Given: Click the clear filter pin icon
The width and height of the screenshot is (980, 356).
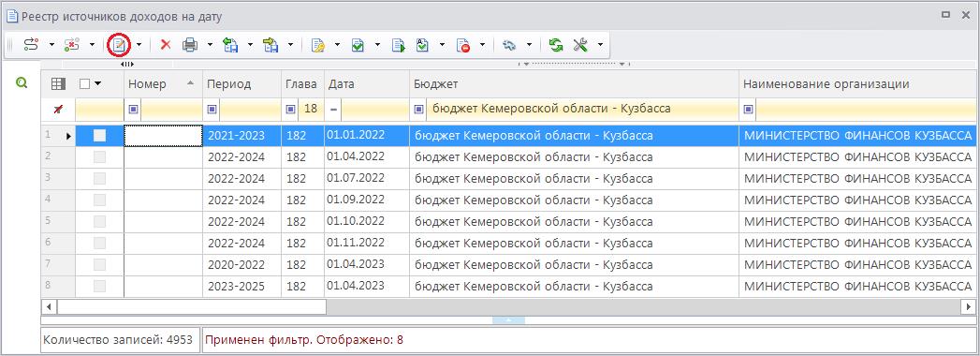Looking at the screenshot, I should coord(58,110).
